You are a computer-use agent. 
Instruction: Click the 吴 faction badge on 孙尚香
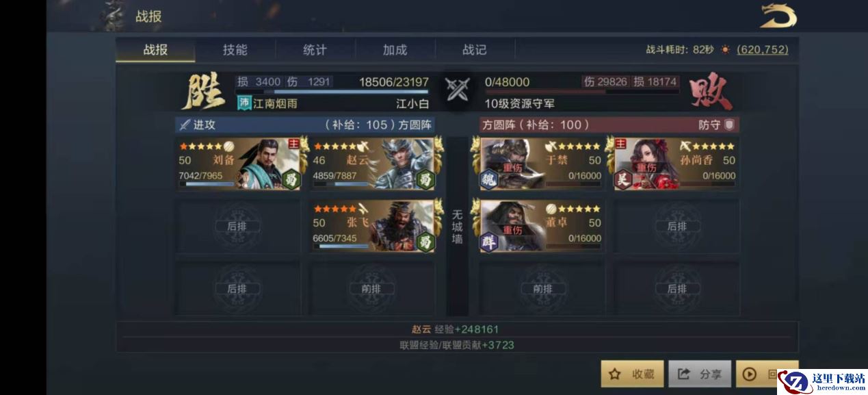click(622, 180)
